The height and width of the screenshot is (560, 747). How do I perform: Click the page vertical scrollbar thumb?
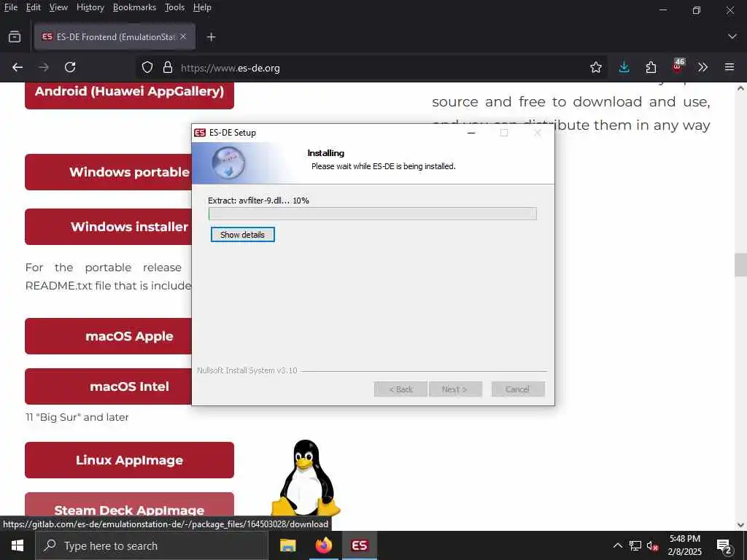[x=740, y=265]
